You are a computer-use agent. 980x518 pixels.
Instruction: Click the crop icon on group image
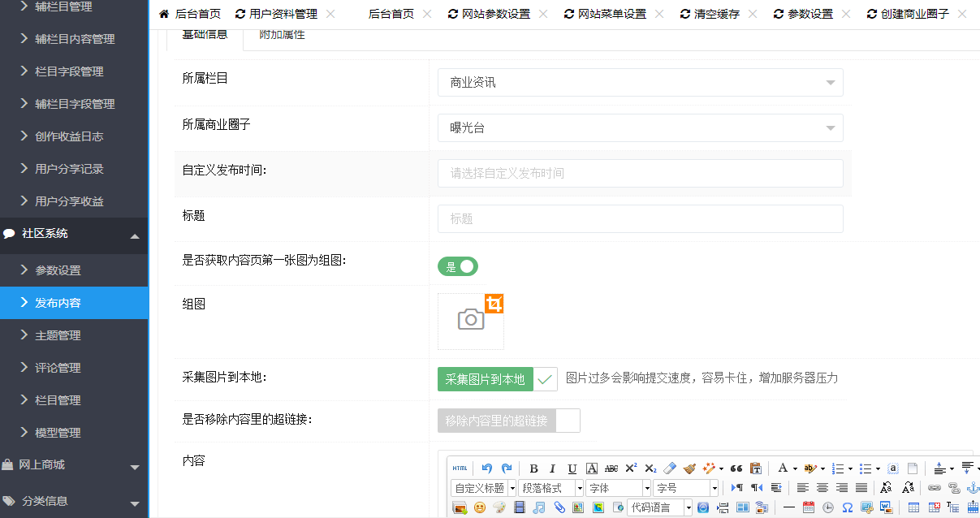(x=494, y=304)
